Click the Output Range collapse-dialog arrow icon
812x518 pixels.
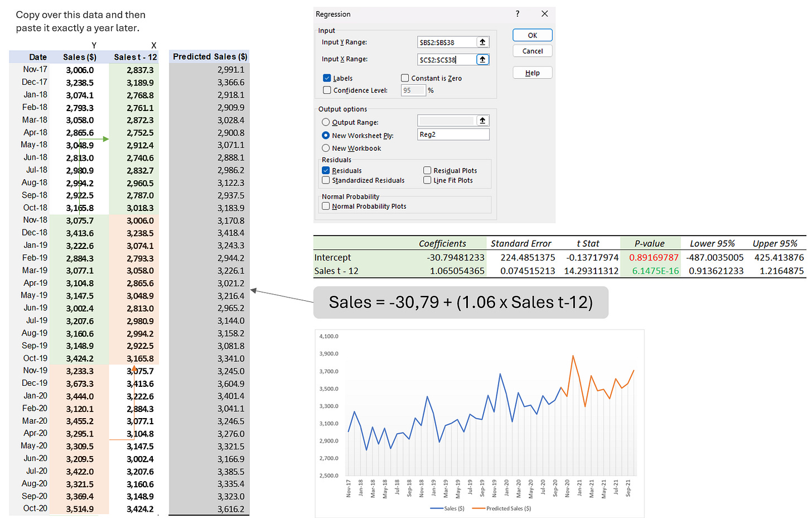pyautogui.click(x=482, y=121)
